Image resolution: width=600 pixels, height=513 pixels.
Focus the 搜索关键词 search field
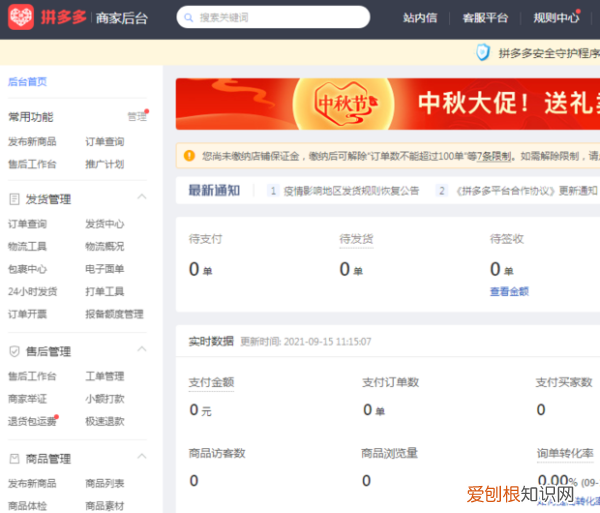273,17
